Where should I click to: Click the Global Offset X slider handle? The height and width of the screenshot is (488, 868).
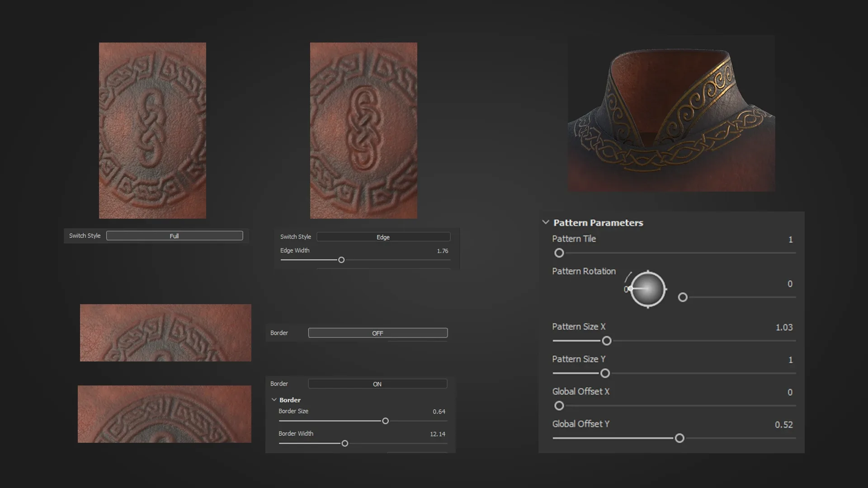pos(559,406)
